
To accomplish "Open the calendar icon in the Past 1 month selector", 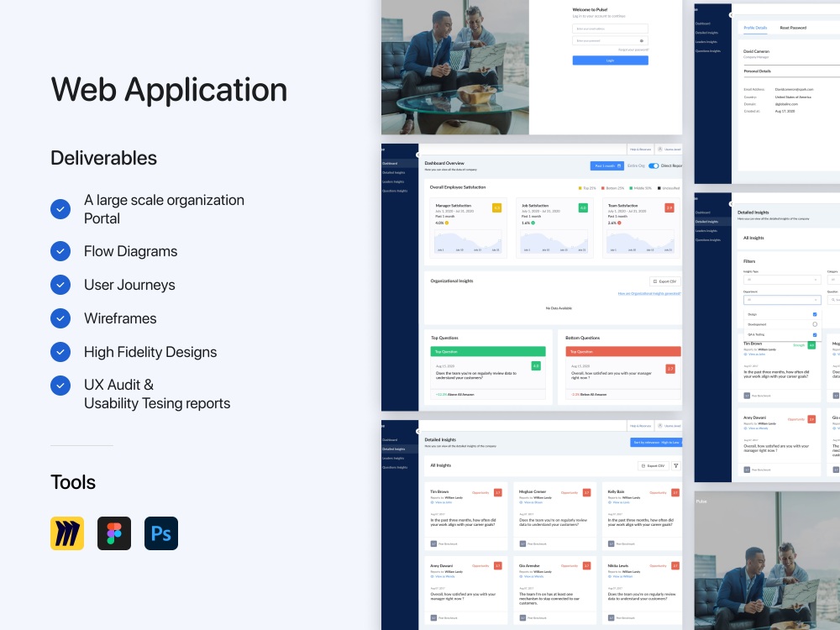I will pos(619,166).
